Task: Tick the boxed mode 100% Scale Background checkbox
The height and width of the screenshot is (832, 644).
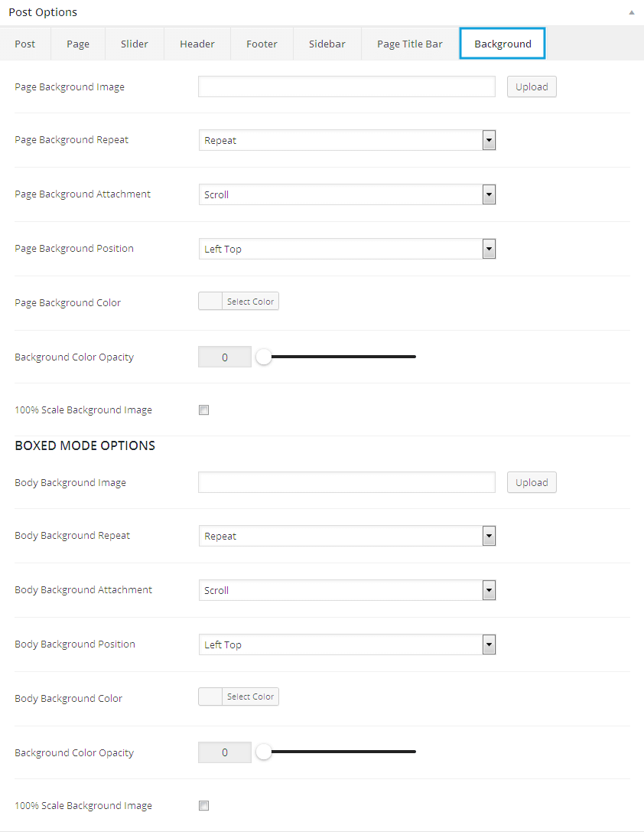Action: click(x=203, y=805)
